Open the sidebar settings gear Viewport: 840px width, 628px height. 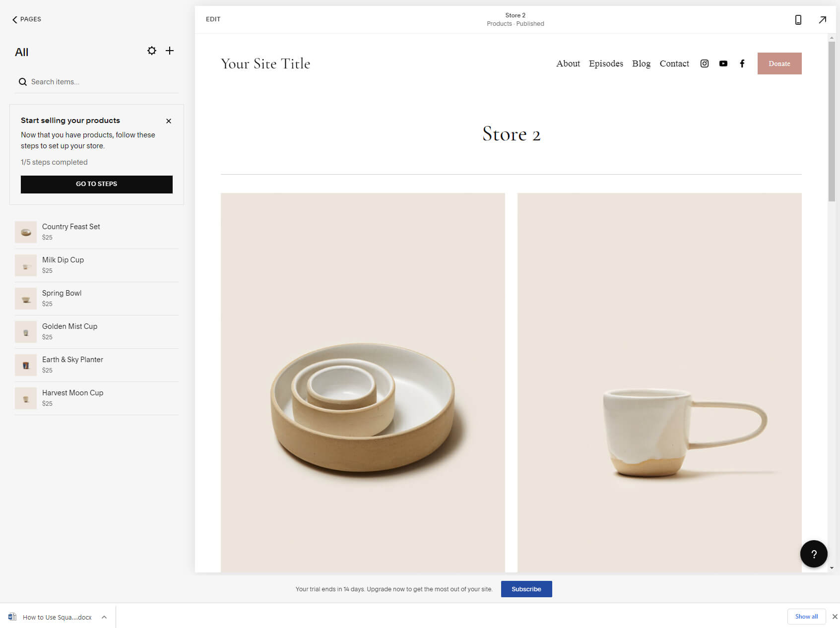(x=151, y=51)
